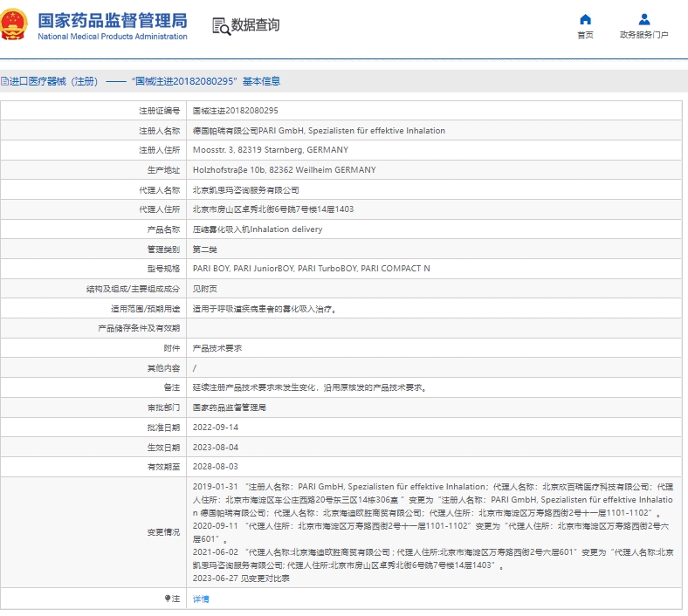
Task: Select expiry date 2028-08-03
Action: pyautogui.click(x=216, y=467)
